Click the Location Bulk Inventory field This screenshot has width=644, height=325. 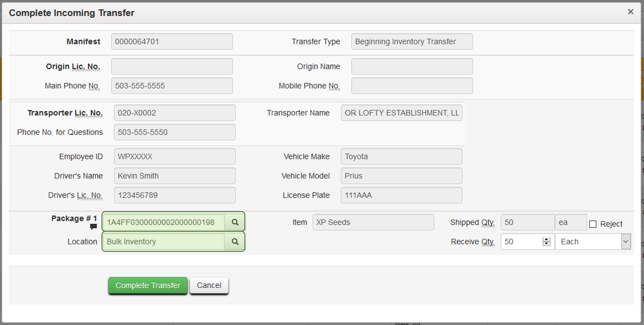(163, 242)
